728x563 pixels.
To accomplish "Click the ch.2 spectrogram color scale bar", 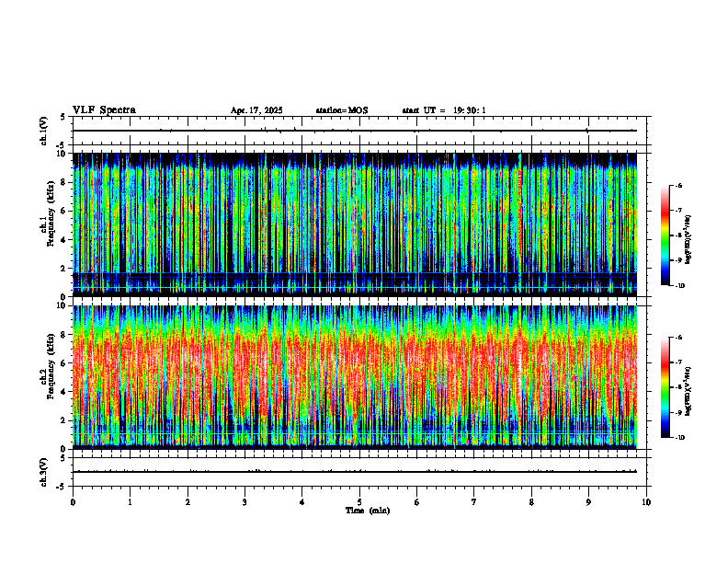I will (665, 387).
